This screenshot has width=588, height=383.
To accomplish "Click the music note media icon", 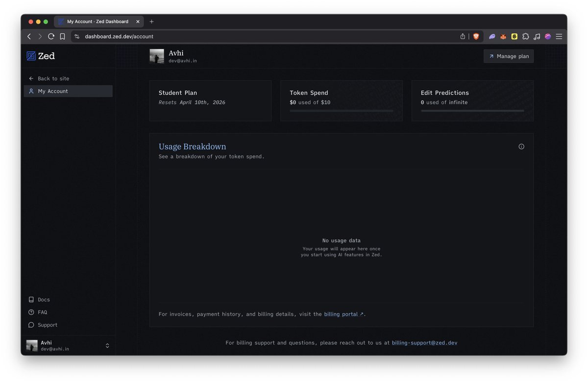I will pos(537,36).
